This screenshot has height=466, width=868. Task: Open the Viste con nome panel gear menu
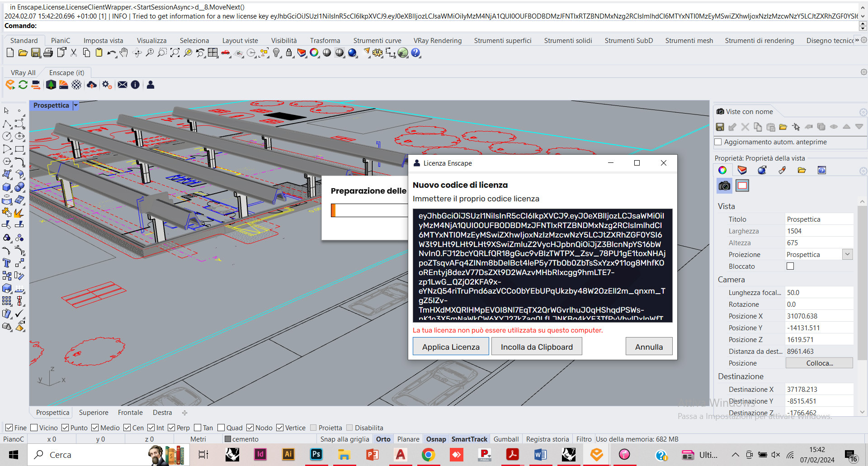(863, 112)
